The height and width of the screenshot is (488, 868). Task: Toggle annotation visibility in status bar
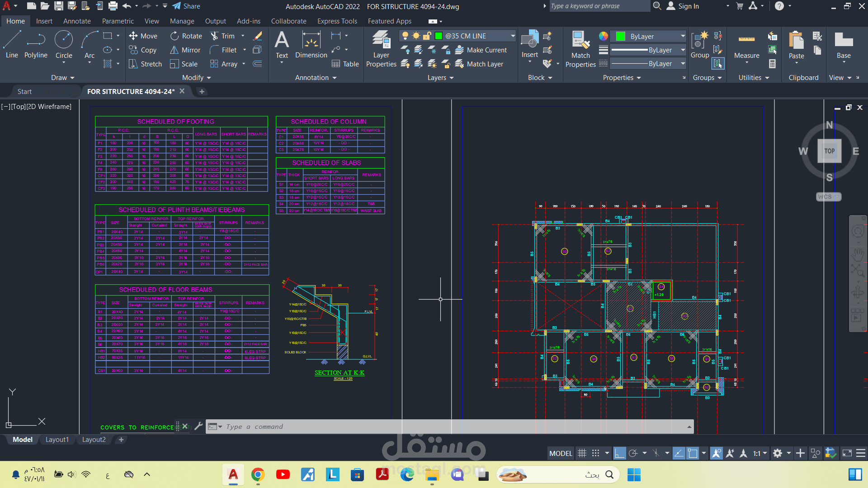pos(717,453)
